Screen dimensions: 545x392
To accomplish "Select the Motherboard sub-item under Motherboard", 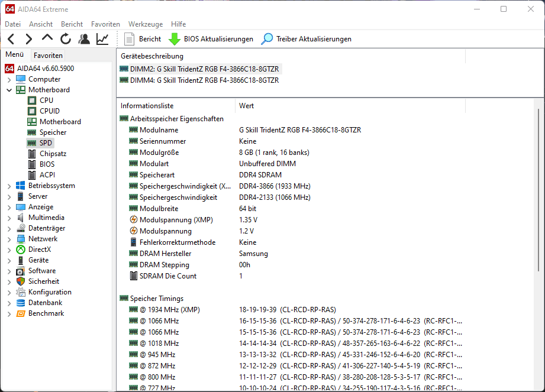I will click(x=60, y=122).
